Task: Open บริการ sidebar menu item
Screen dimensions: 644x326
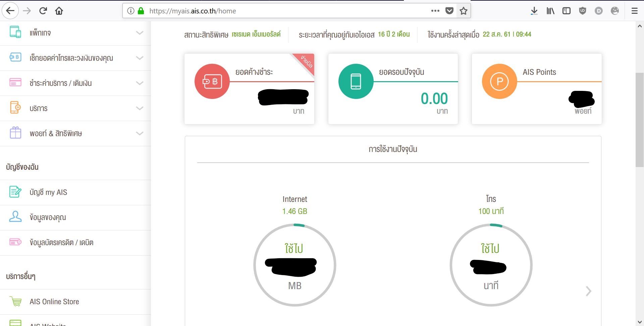Action: click(75, 108)
